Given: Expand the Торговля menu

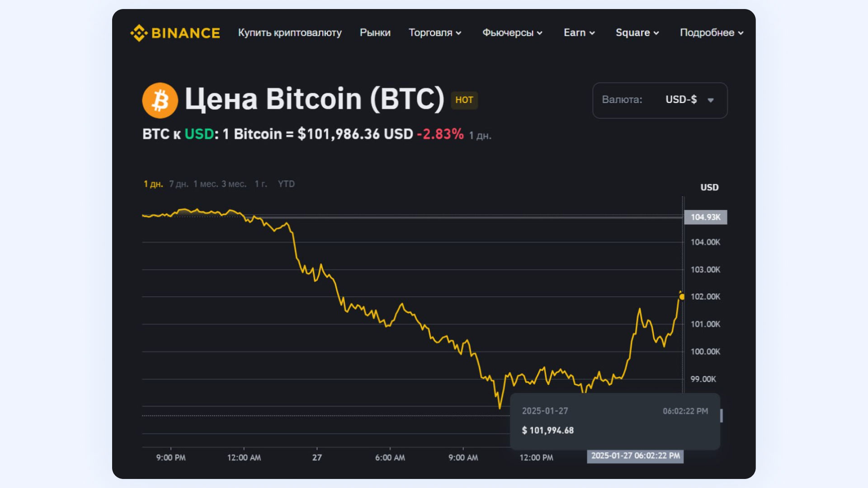Looking at the screenshot, I should (434, 33).
